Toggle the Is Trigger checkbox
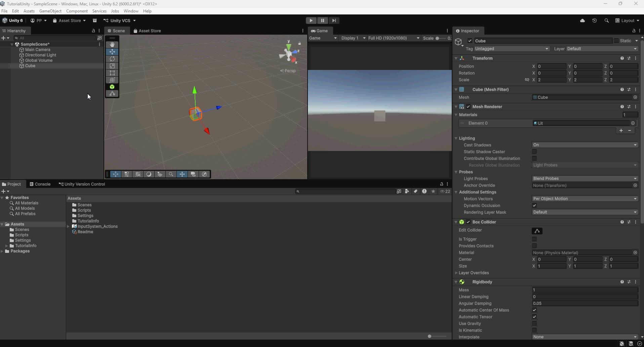Image resolution: width=644 pixels, height=347 pixels. pos(534,239)
